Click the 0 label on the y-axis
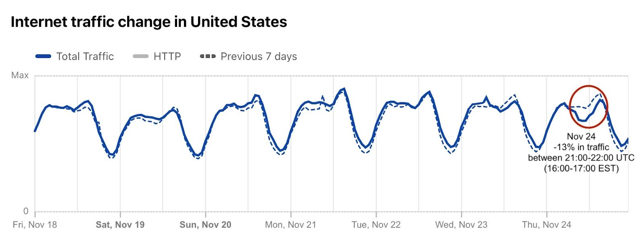Image resolution: width=644 pixels, height=249 pixels. pos(26,211)
